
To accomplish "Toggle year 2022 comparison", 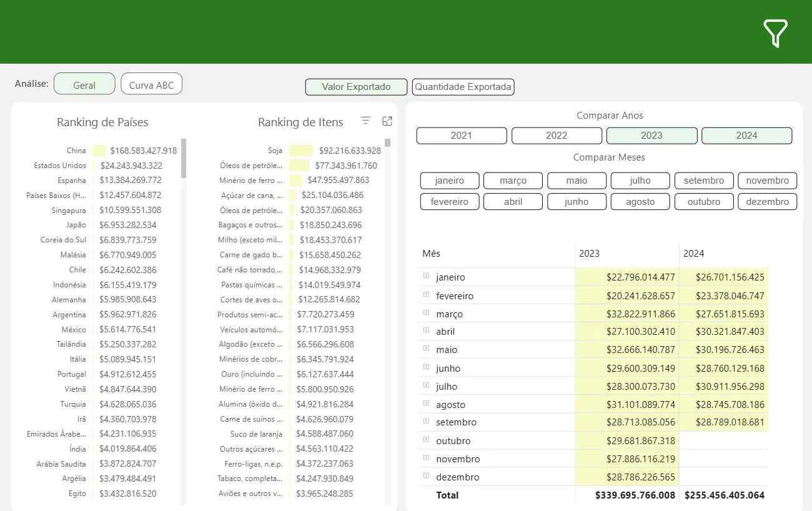I will (x=557, y=136).
